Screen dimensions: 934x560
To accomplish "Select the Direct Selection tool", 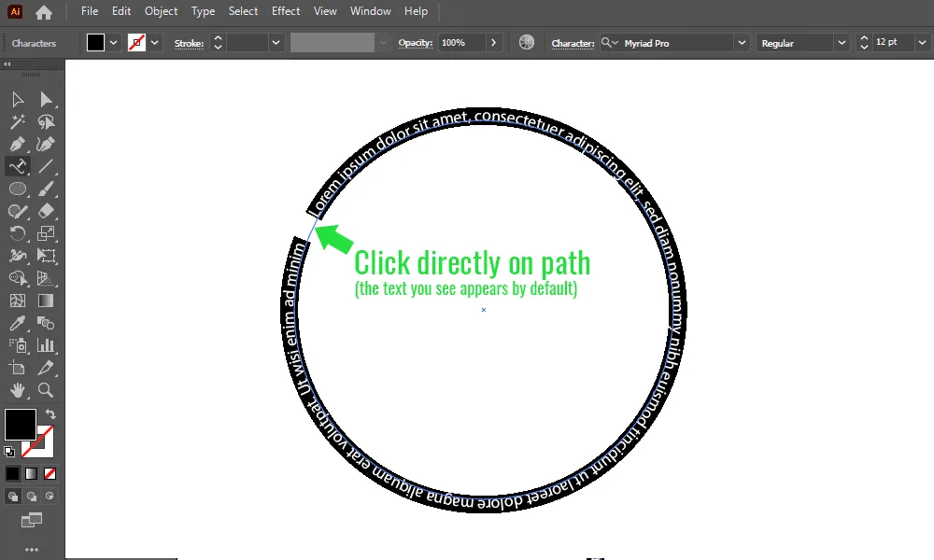I will [46, 99].
